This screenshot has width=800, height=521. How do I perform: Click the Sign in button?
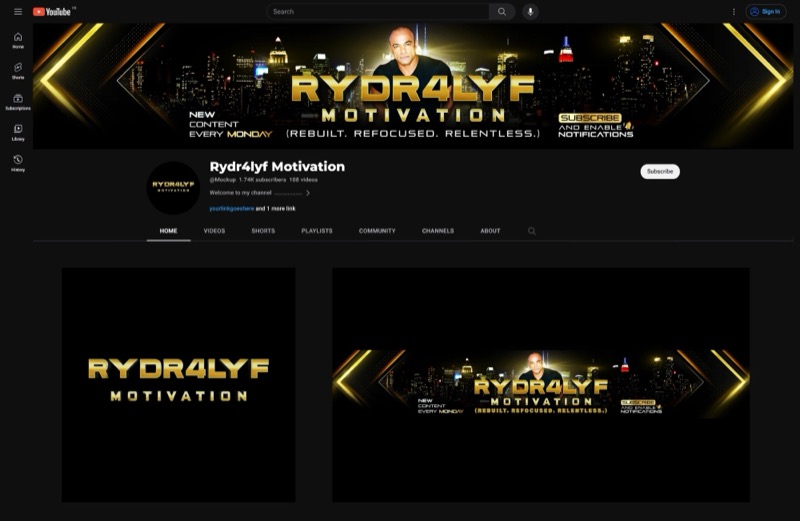(x=765, y=12)
